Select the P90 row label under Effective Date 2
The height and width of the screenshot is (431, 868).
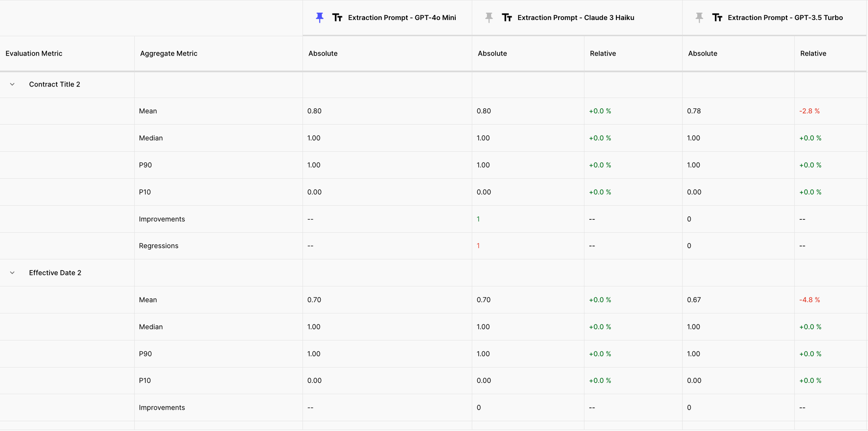click(145, 354)
